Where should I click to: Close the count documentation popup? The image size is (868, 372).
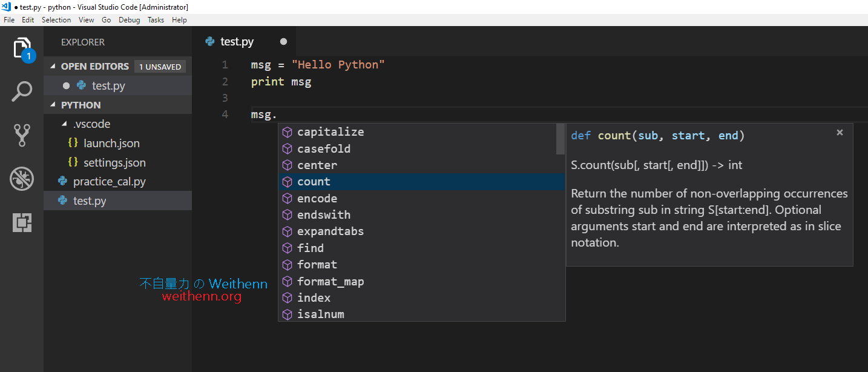coord(840,132)
